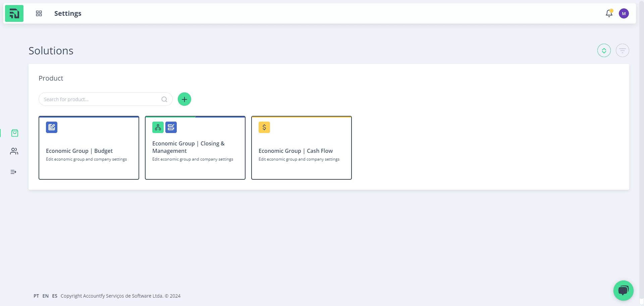Click the Accountfy logo icon

pos(14,13)
